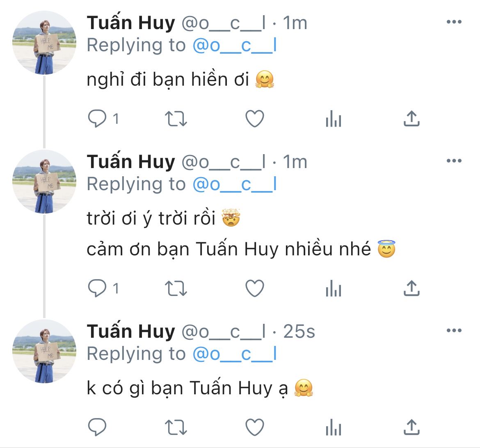Viewport: 480px width, 448px height.
Task: Reply to the "nghỉ đi bạn hiền ơi" tweet
Action: [x=98, y=119]
